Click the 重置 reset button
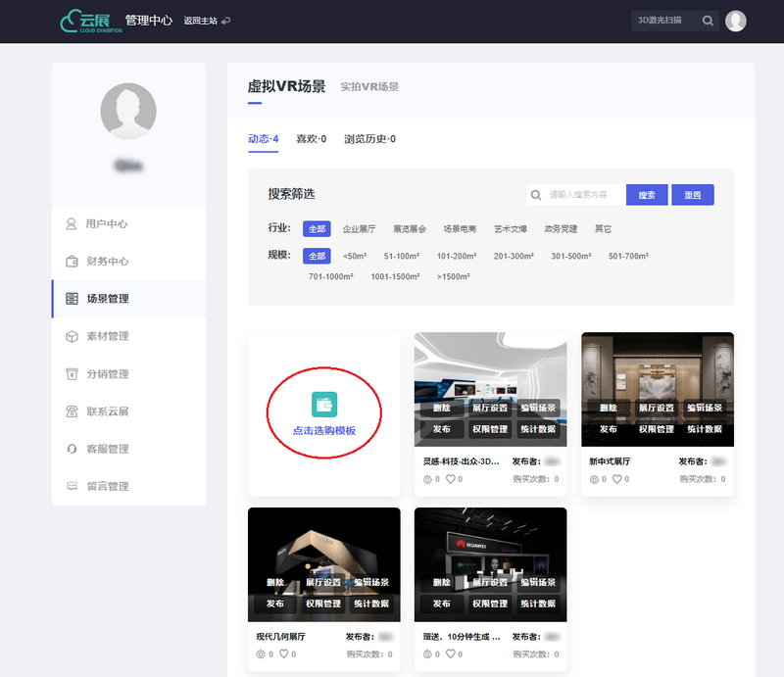This screenshot has width=784, height=677. (x=691, y=195)
